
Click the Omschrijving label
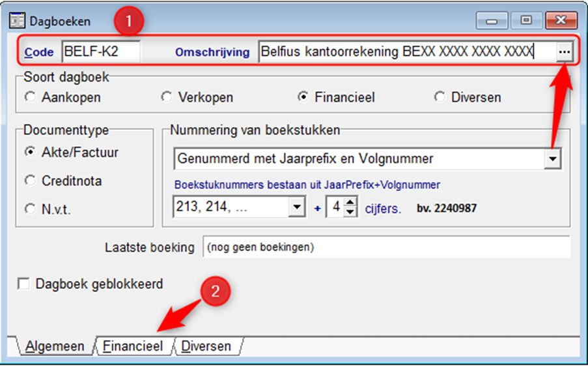(x=212, y=52)
